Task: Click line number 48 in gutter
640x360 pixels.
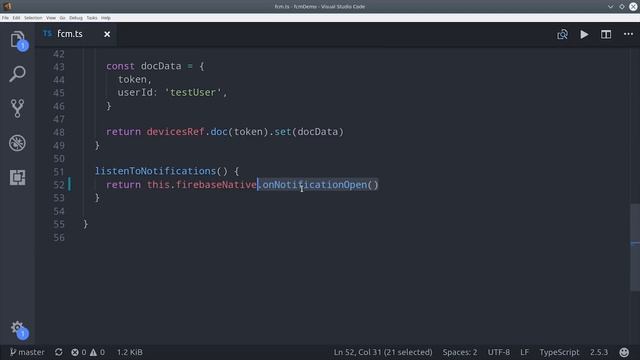Action: click(59, 132)
